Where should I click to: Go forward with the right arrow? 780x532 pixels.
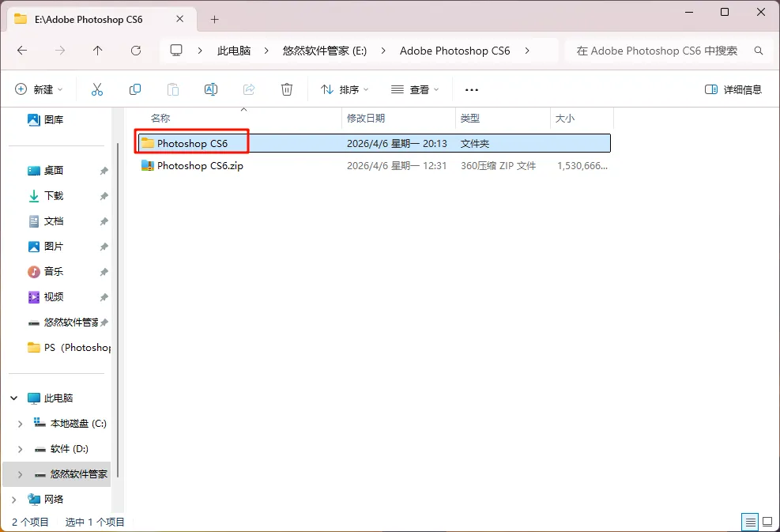(x=60, y=51)
